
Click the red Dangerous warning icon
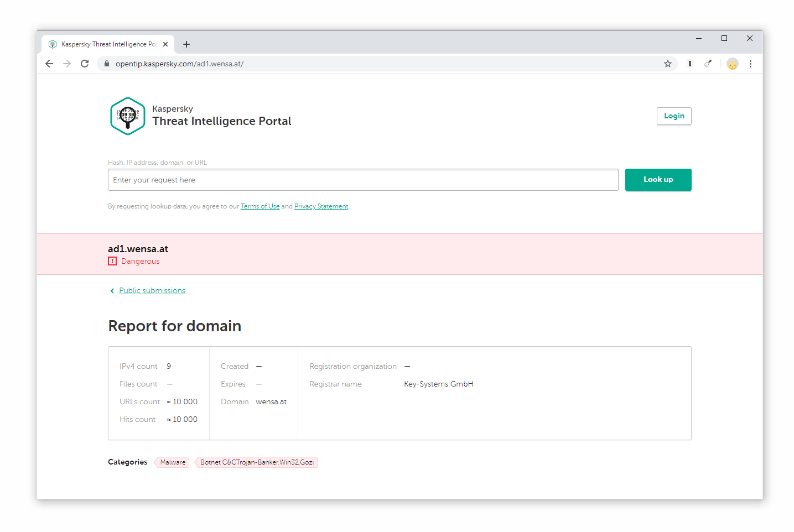click(x=112, y=261)
